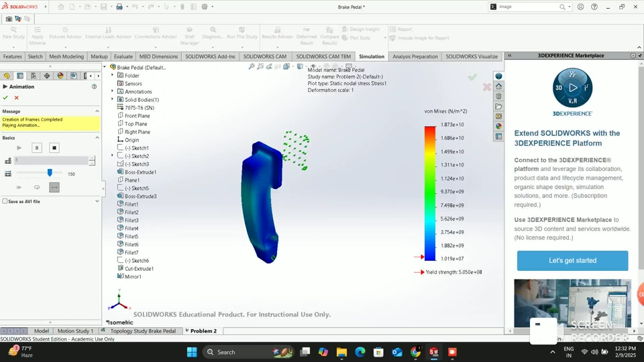Toggle the Loop playback mode button

[x=36, y=187]
